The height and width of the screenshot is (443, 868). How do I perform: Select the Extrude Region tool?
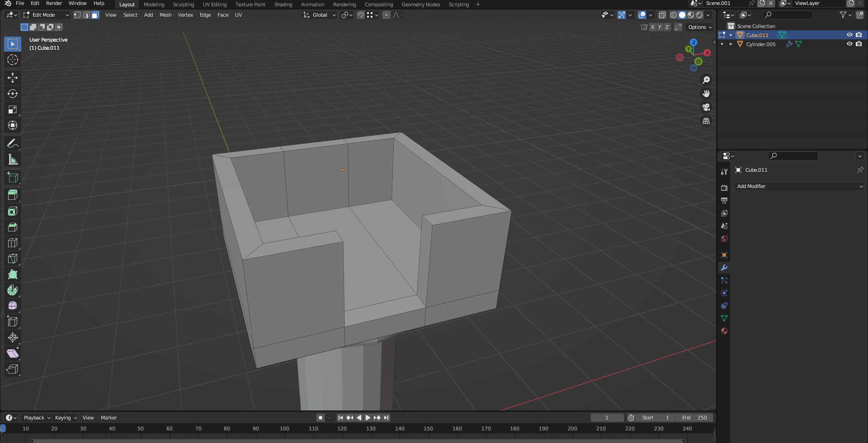pyautogui.click(x=13, y=195)
